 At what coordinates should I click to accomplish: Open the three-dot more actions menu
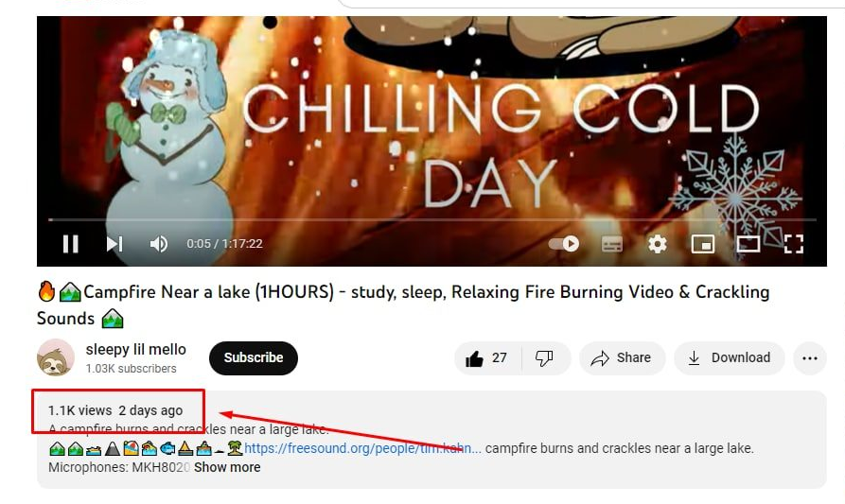tap(809, 358)
